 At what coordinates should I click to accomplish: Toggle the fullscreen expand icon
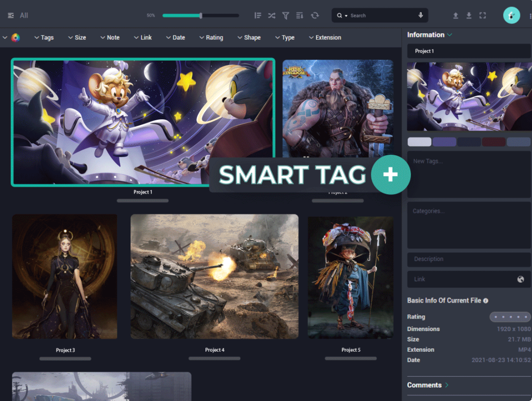click(x=482, y=15)
